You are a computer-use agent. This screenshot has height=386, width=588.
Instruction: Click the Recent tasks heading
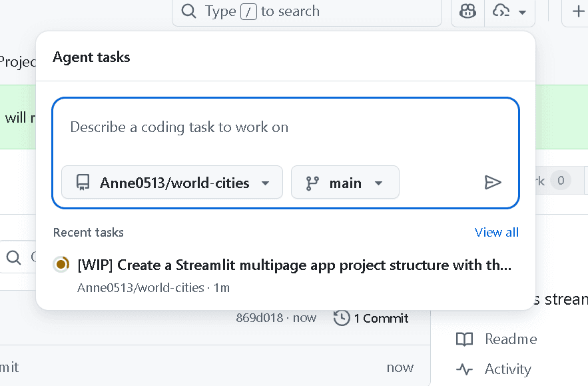tap(89, 233)
